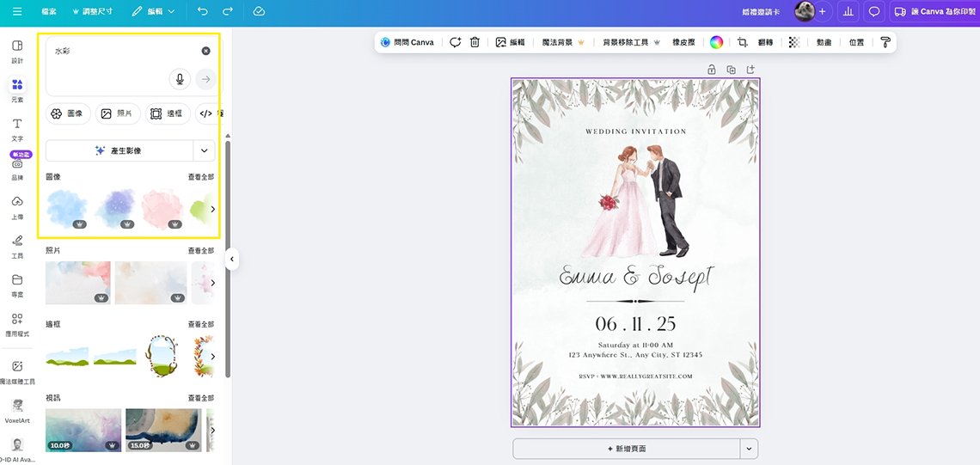Click the copy style paint roller icon
This screenshot has width=980, height=465.
(x=885, y=42)
